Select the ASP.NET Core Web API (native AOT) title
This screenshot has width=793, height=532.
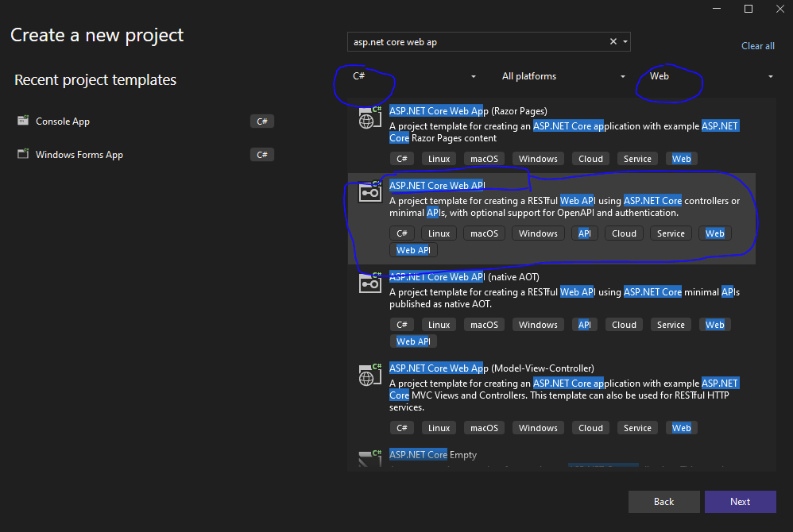[464, 277]
